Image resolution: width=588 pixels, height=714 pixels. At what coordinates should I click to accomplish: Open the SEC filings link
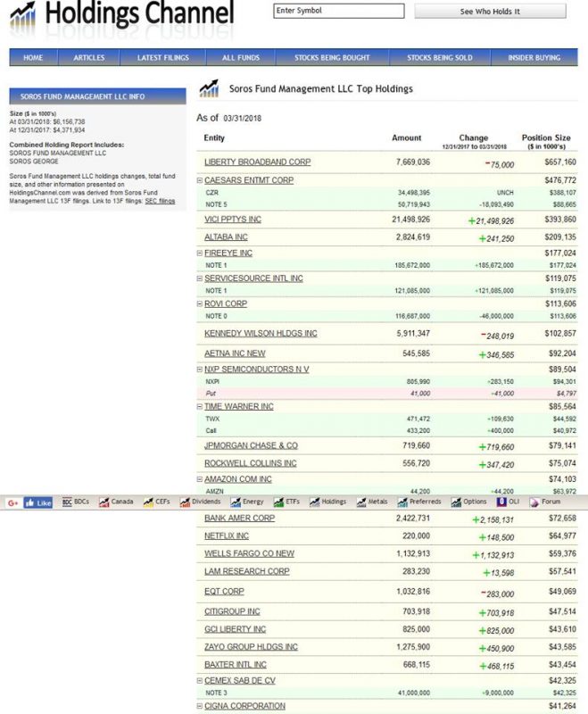[161, 202]
